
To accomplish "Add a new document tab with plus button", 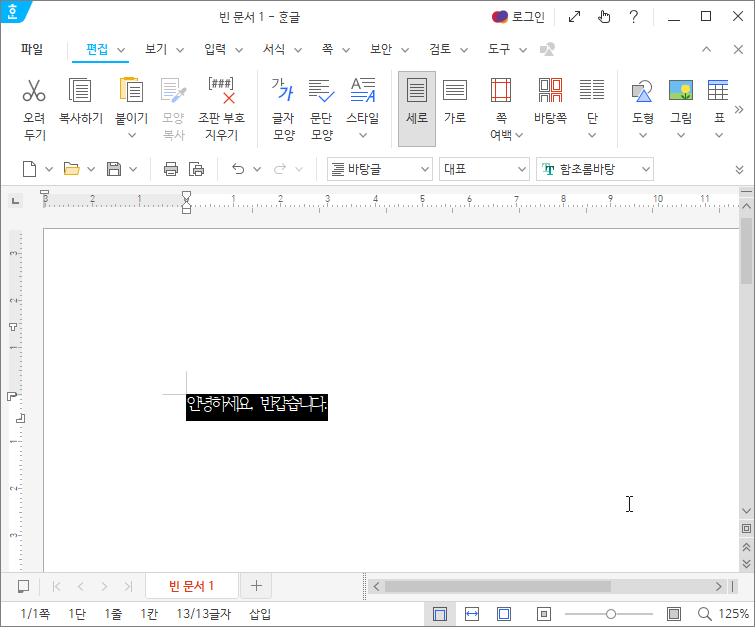I will tap(256, 586).
